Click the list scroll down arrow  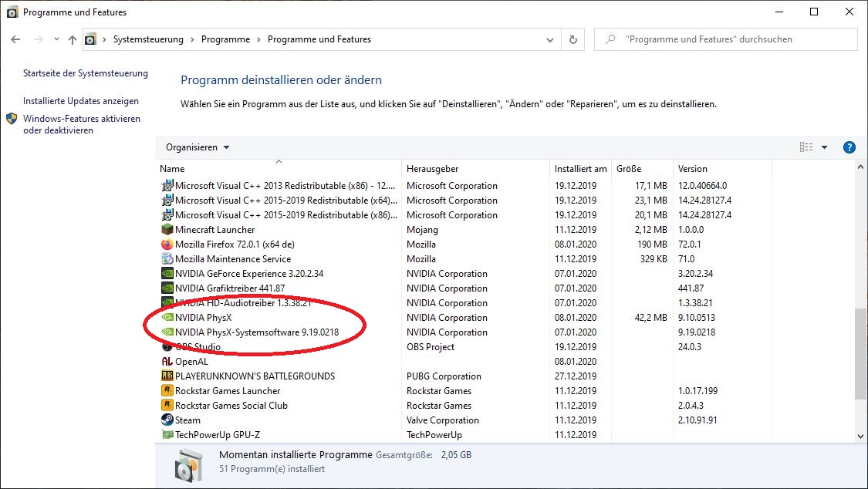(860, 436)
